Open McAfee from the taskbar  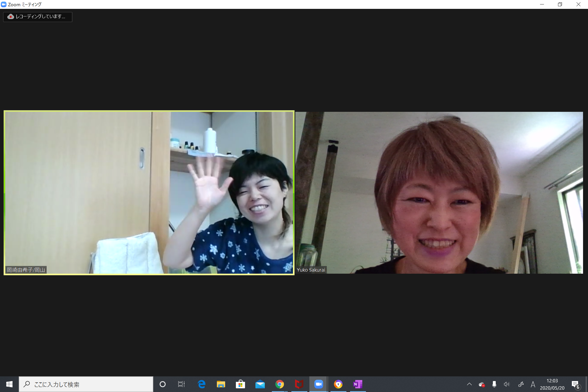coord(299,384)
